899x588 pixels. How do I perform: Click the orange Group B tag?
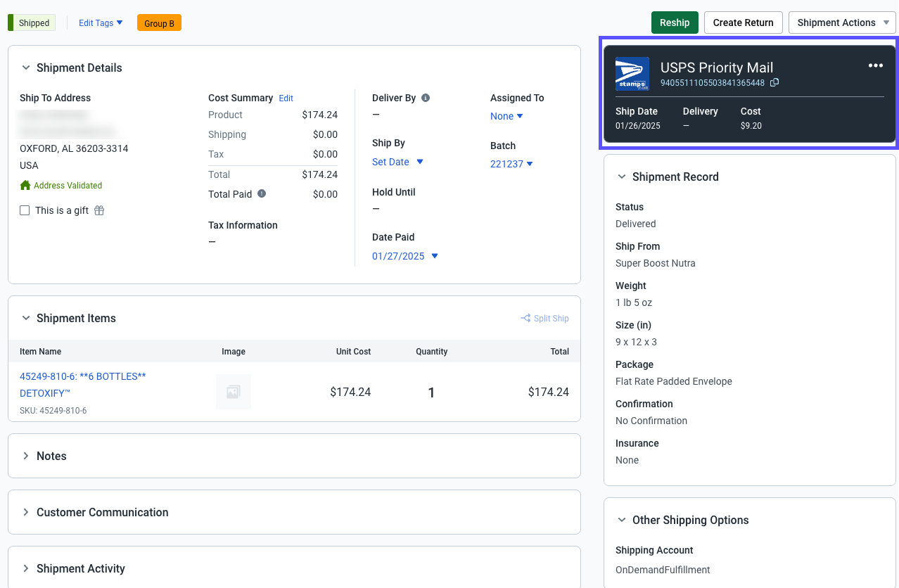coord(159,23)
